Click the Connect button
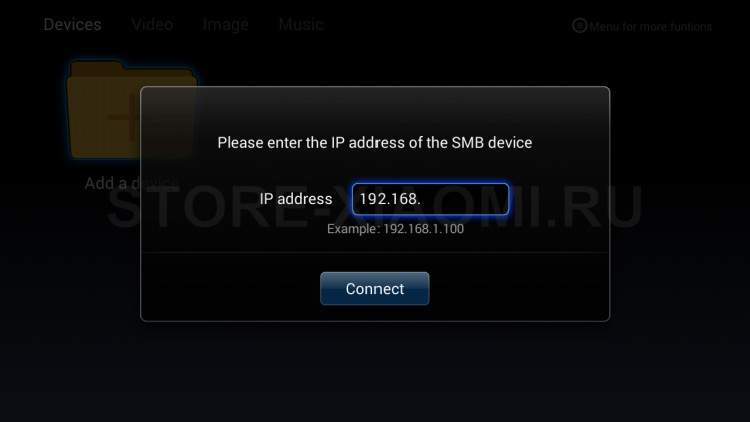The width and height of the screenshot is (750, 422). point(375,289)
